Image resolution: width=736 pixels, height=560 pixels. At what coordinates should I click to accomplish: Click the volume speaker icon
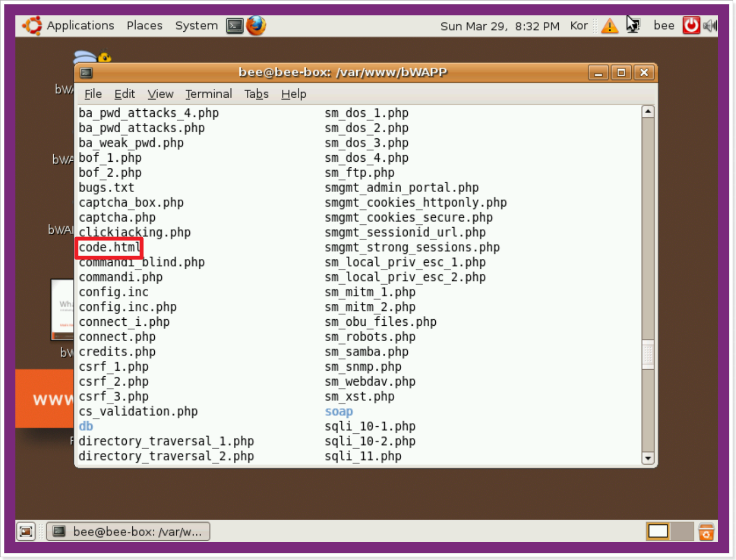click(710, 25)
